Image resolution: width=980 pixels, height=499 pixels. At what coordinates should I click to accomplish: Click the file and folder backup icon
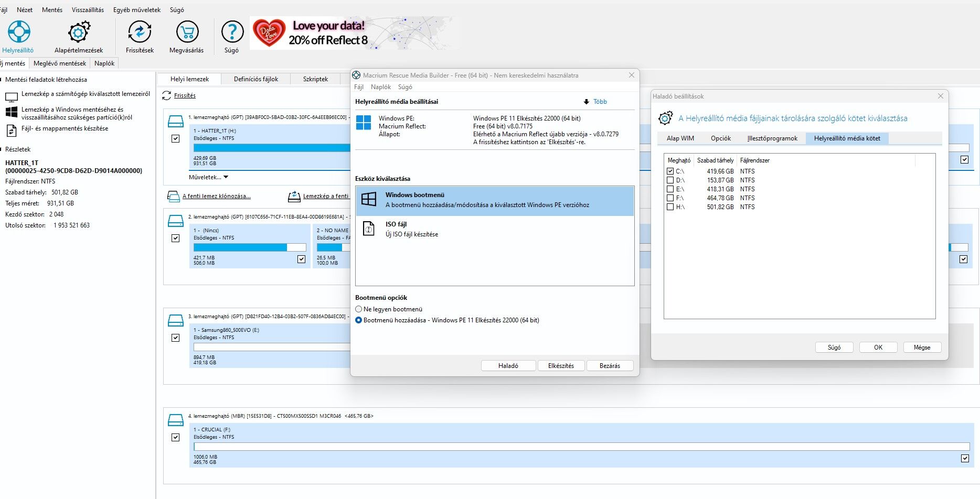tap(11, 130)
